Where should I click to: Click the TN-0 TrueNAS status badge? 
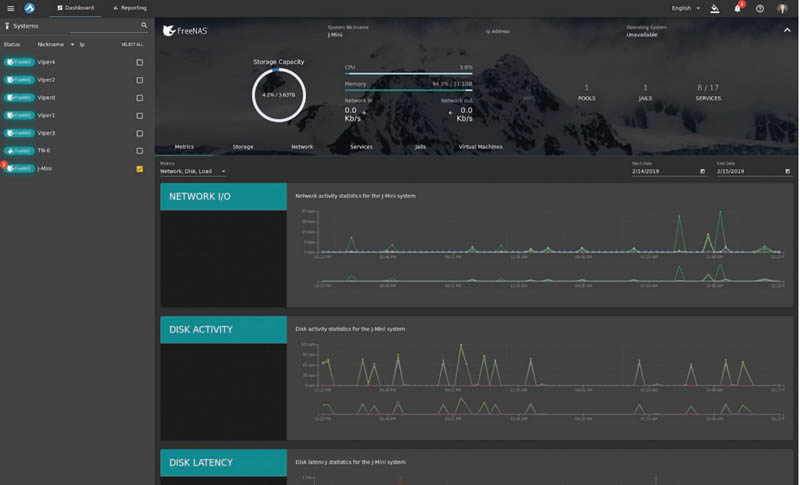(x=19, y=150)
